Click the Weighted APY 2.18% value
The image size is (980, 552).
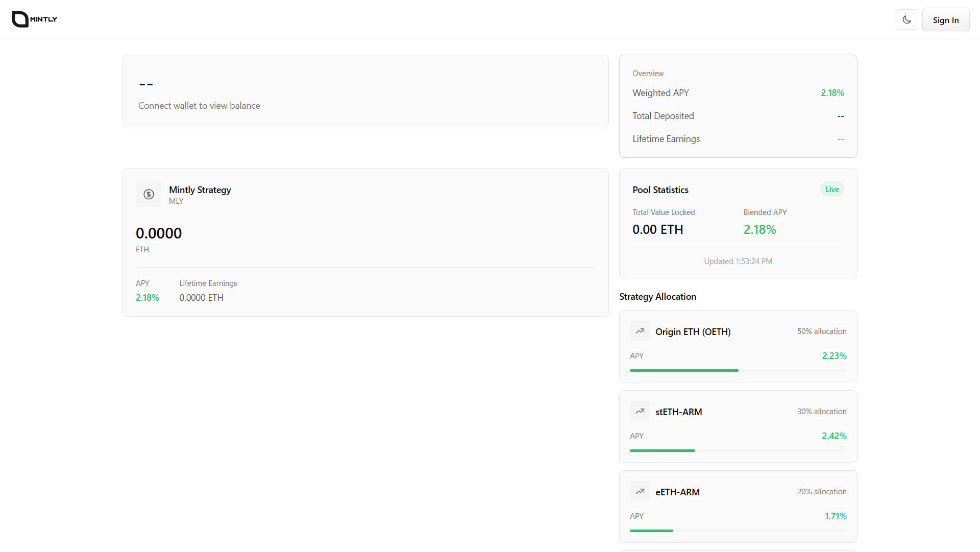click(832, 93)
